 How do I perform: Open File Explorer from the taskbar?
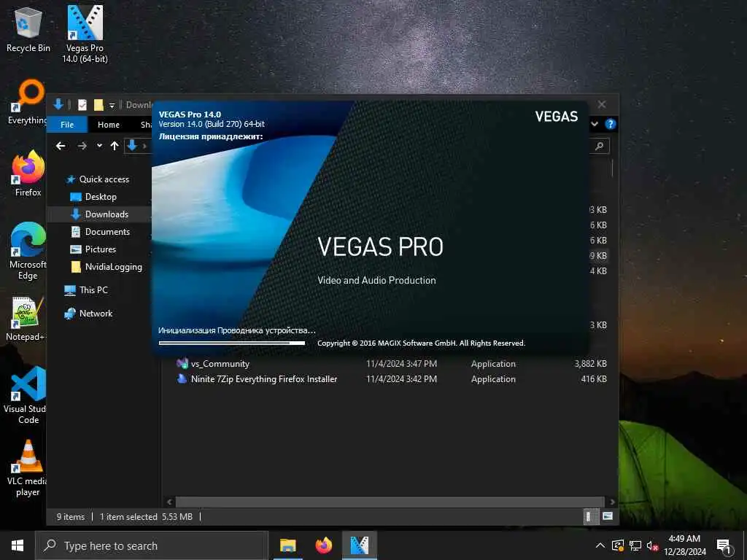[x=287, y=545]
